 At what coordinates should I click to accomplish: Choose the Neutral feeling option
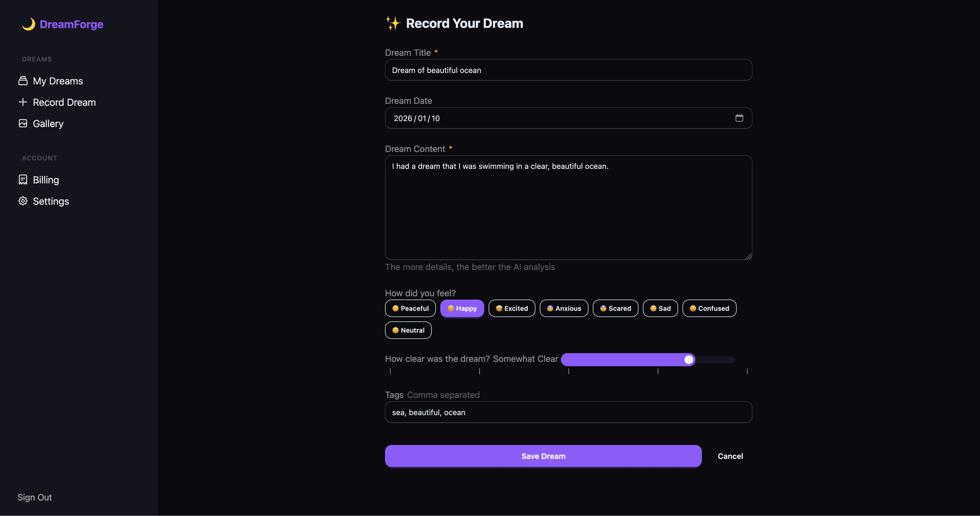(408, 330)
